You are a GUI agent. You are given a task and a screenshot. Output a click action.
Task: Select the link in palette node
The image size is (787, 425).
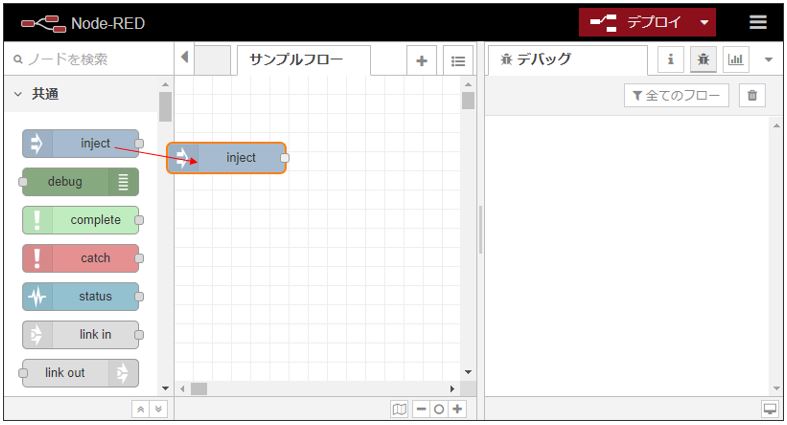81,335
